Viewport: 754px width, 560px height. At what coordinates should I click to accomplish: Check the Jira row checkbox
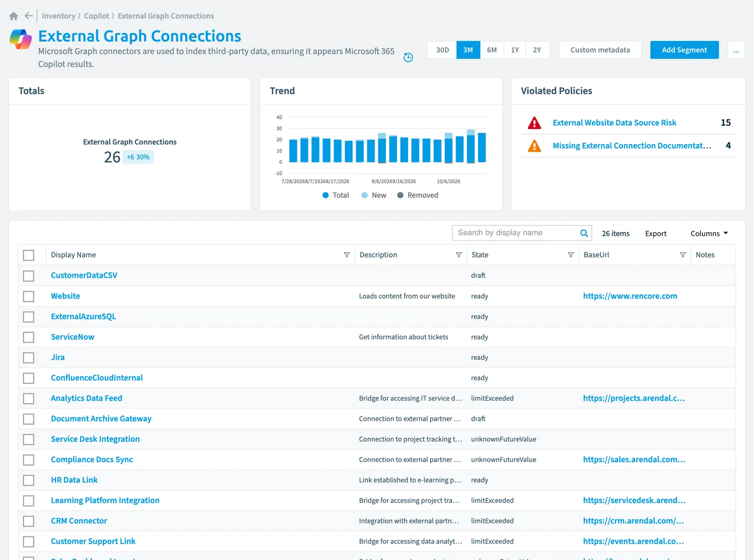[x=29, y=357]
